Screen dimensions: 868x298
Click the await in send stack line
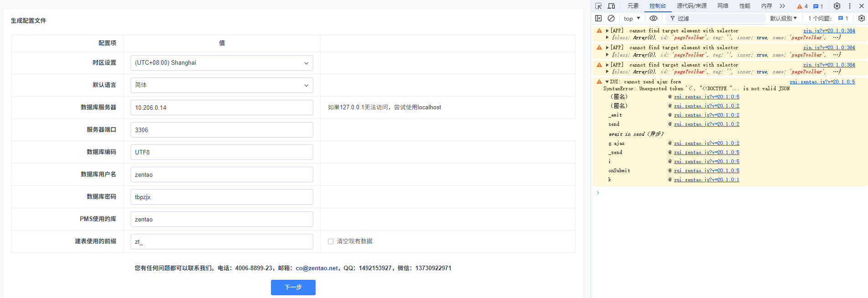(636, 134)
